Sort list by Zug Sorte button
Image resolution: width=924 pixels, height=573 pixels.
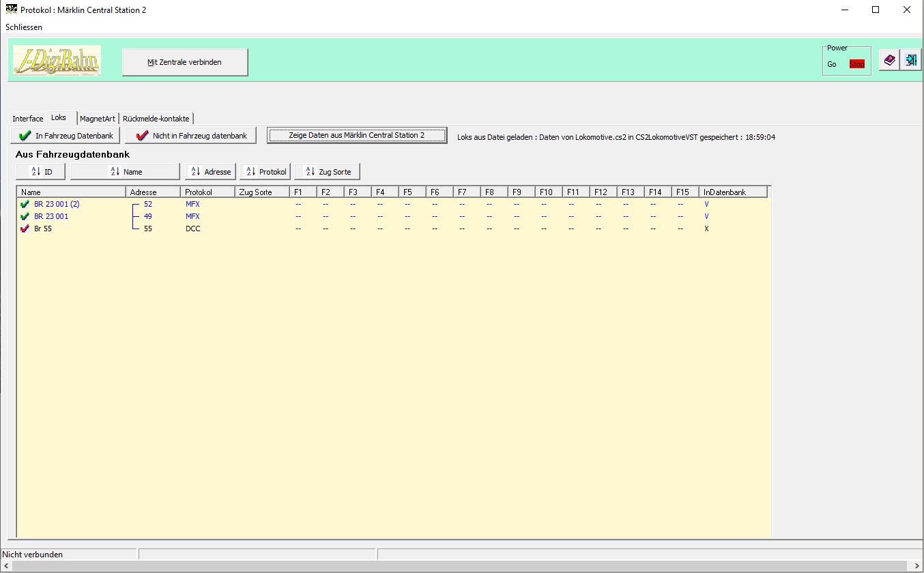(x=327, y=172)
